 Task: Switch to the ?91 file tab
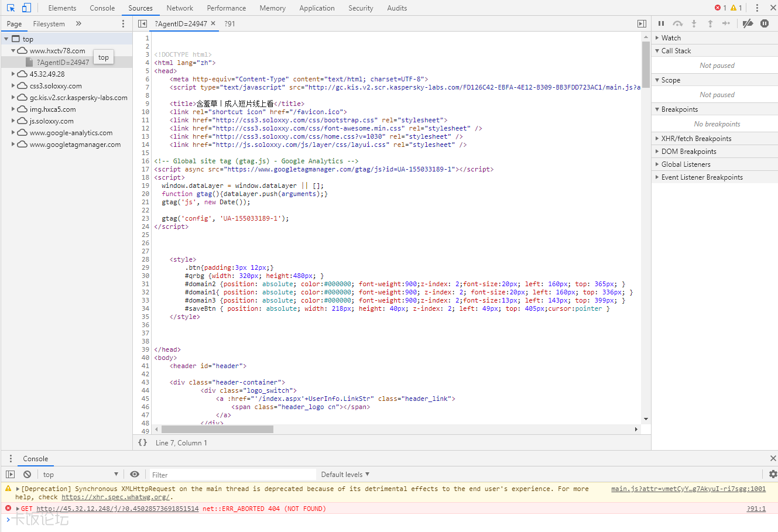pos(229,23)
